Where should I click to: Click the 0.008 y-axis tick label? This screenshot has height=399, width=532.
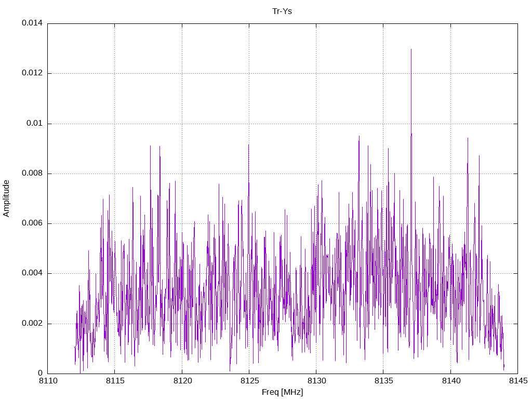pos(32,174)
